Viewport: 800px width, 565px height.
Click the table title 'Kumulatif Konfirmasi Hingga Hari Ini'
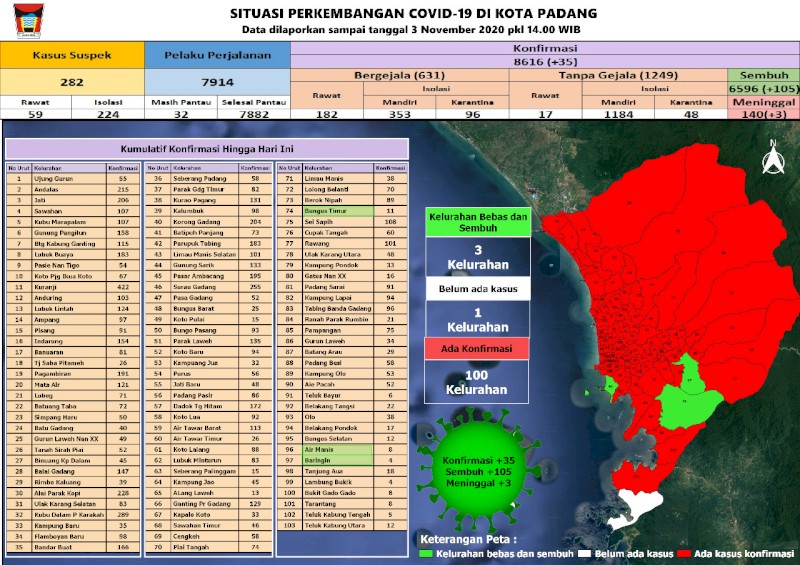coord(207,149)
